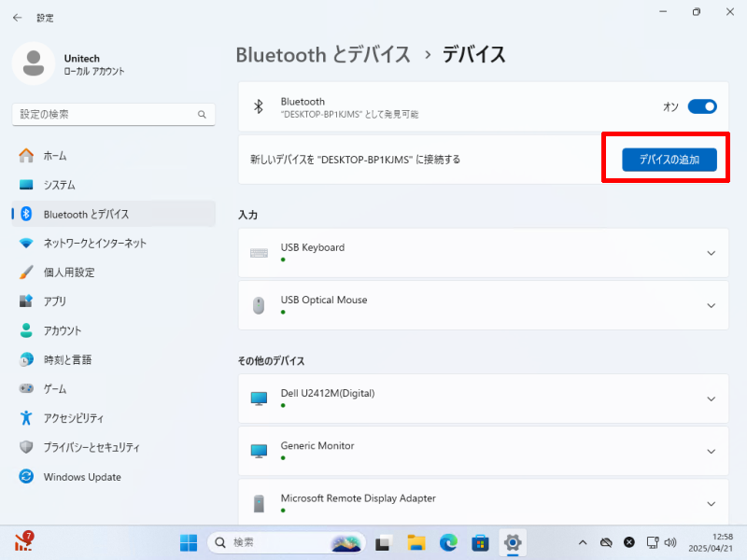This screenshot has width=747, height=560.
Task: Open 時刻と言語 settings
Action: click(x=113, y=359)
